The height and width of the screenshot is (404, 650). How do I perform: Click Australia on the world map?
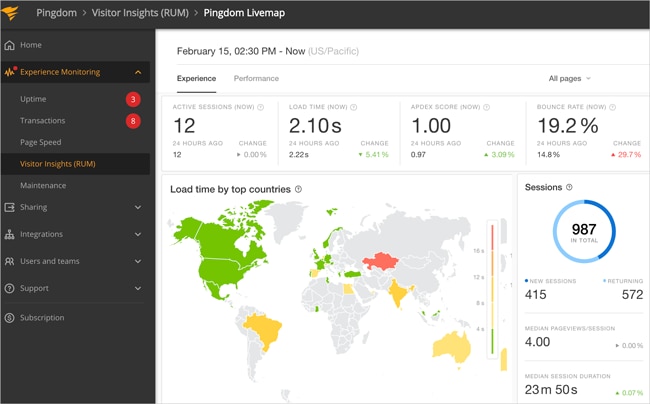pyautogui.click(x=452, y=347)
